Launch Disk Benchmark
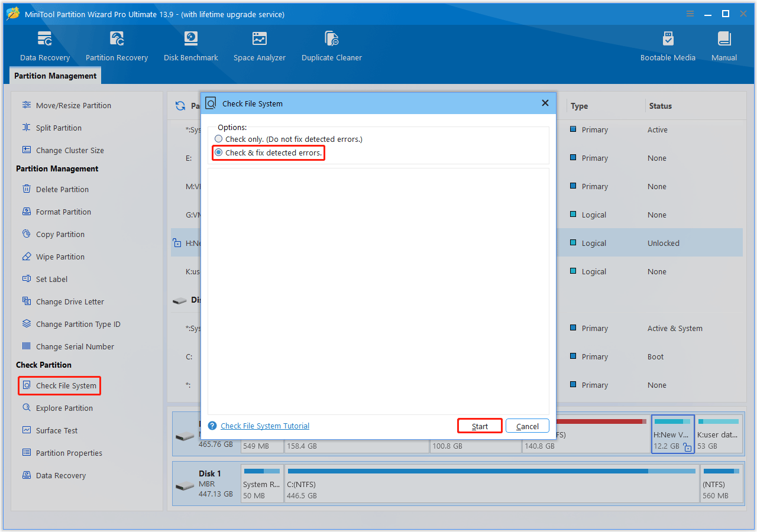The height and width of the screenshot is (532, 757). (191, 46)
